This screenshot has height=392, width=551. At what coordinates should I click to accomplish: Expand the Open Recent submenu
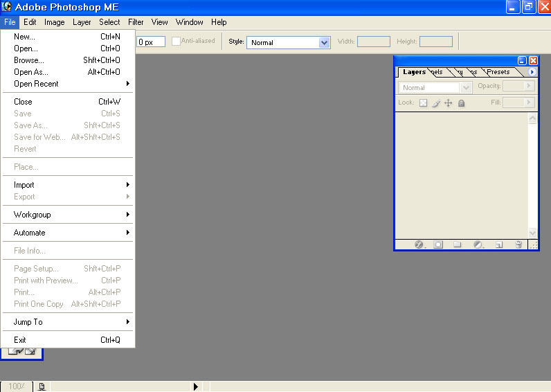point(67,84)
